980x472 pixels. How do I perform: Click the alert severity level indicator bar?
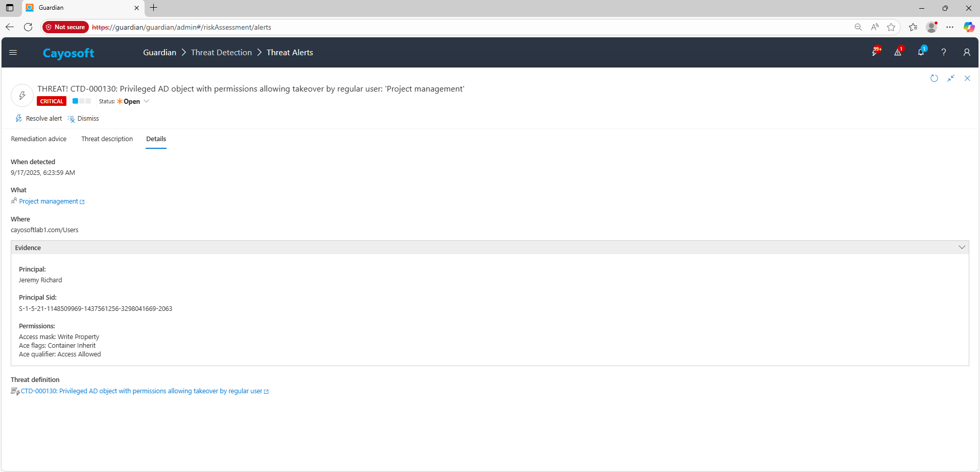(x=82, y=101)
